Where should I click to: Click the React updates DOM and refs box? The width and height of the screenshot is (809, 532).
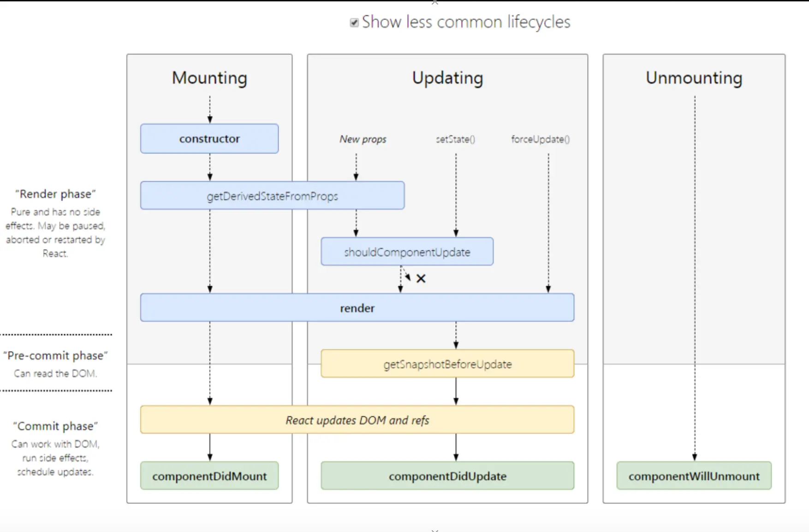[x=357, y=420]
